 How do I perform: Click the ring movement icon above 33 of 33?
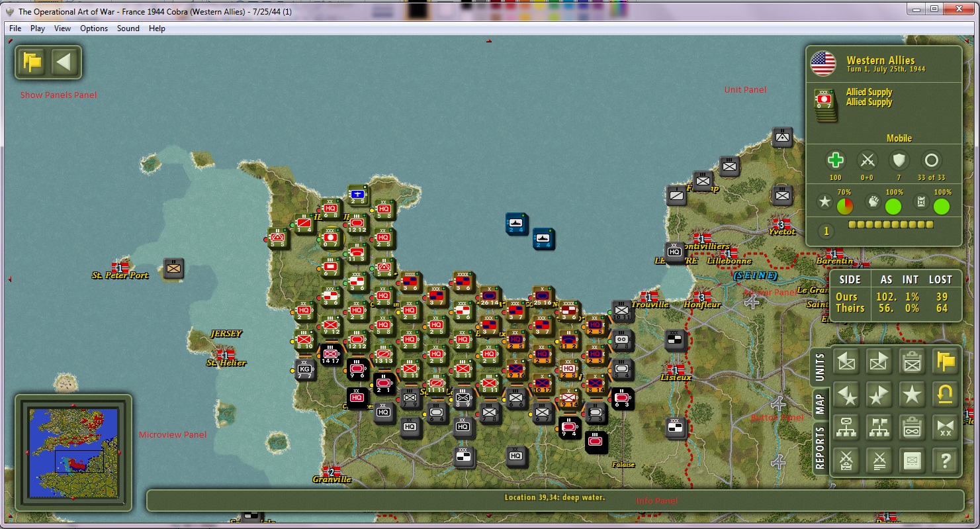point(931,160)
